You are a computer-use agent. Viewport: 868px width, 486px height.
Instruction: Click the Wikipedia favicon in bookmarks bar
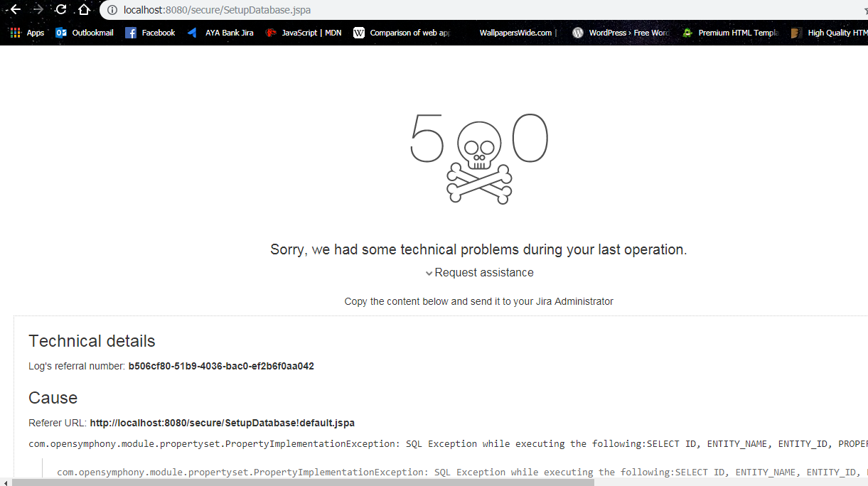pos(359,33)
